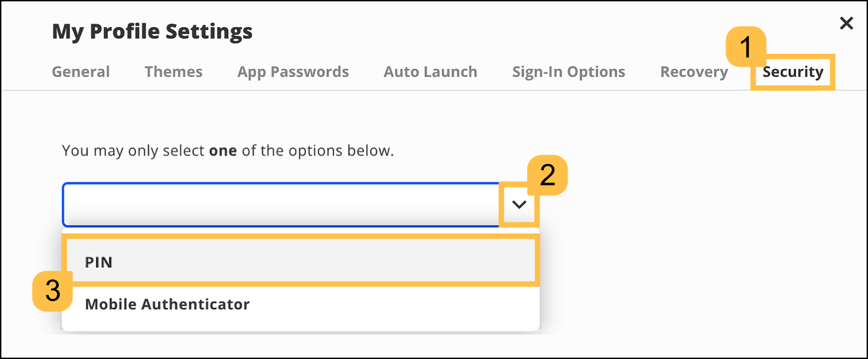Select the Themes tab
This screenshot has width=868, height=359.
click(173, 71)
